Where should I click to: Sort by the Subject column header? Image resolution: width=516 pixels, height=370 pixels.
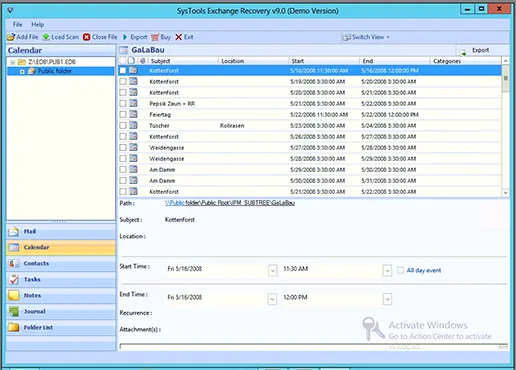coord(183,61)
